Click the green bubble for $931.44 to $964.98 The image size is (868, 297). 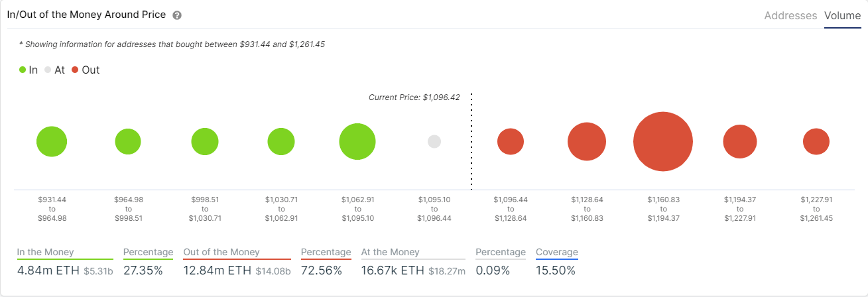pos(52,142)
